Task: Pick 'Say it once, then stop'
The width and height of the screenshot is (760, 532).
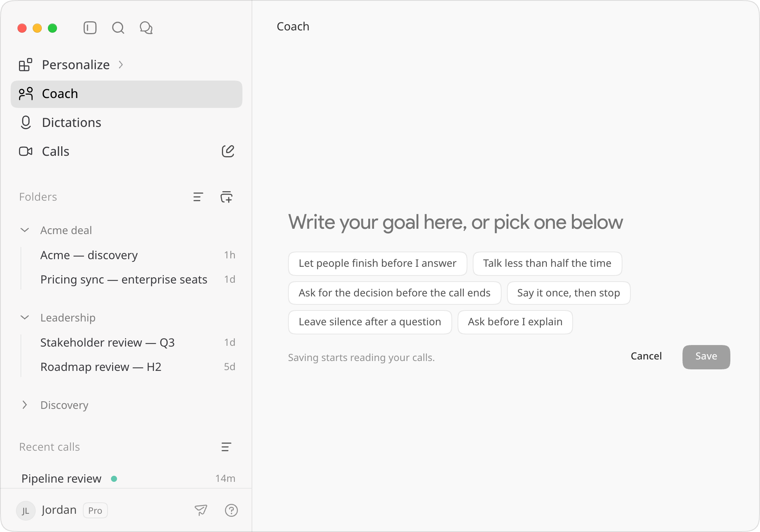Action: [x=568, y=293]
